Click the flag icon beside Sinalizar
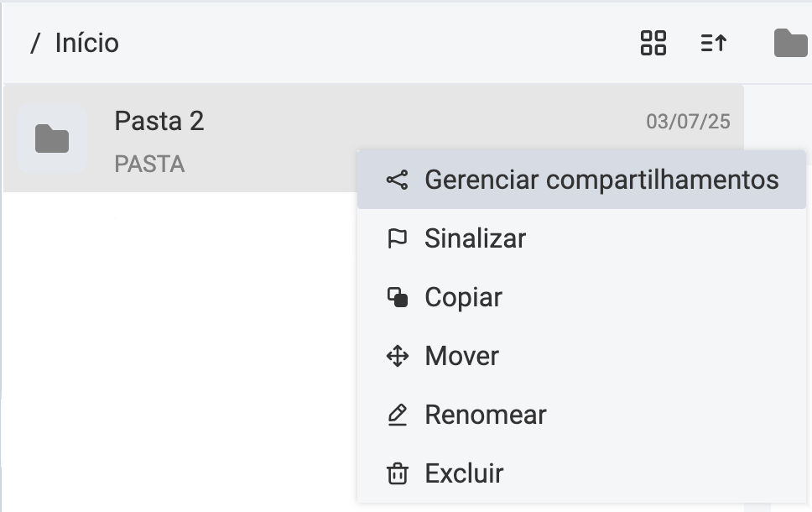Screen dimensions: 812x512 [x=397, y=238]
